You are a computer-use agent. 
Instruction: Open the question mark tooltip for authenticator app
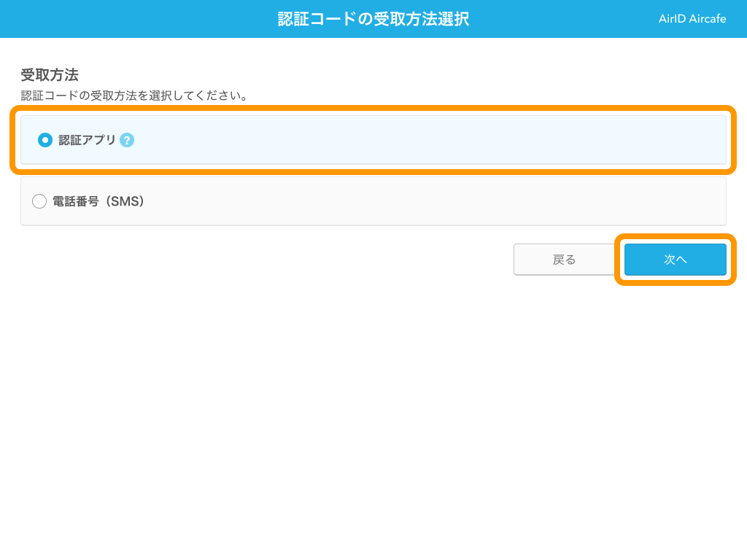point(128,140)
